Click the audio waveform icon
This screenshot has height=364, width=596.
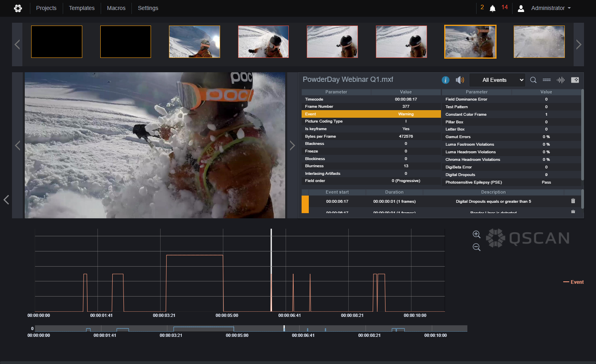click(x=561, y=80)
